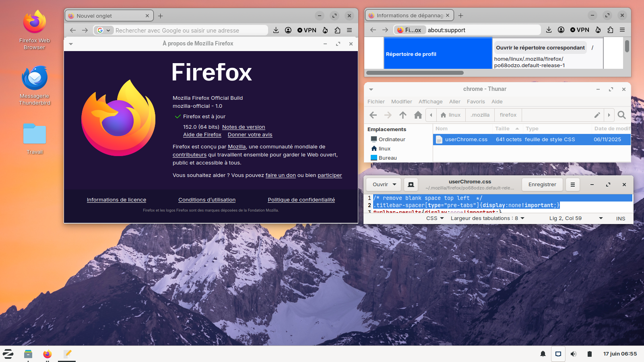Click the pencil icon to edit Thunar path
Image resolution: width=644 pixels, height=362 pixels.
pos(597,115)
